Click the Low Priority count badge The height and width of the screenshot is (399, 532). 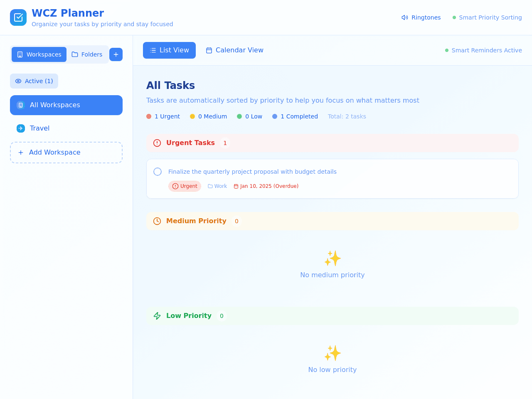pos(222,316)
